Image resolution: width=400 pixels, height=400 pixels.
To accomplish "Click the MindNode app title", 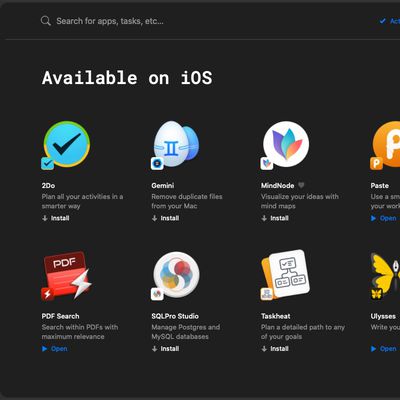I will tap(278, 186).
